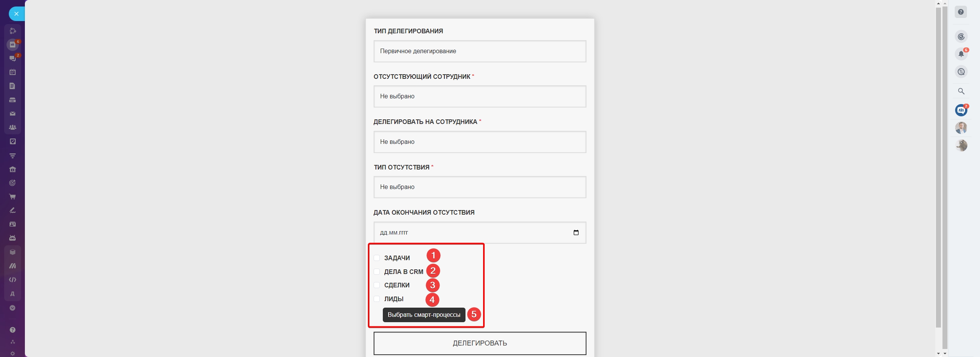
Task: Open the group chat icon with badge 2
Action: coord(961,110)
